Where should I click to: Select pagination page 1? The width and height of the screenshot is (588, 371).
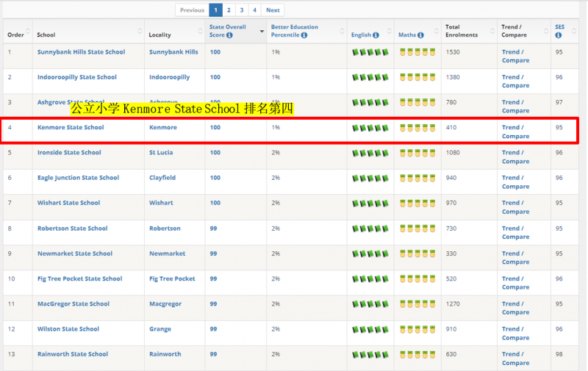tap(215, 10)
